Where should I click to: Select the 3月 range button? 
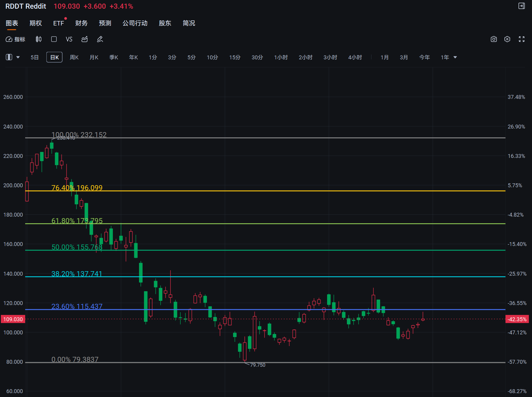point(404,57)
